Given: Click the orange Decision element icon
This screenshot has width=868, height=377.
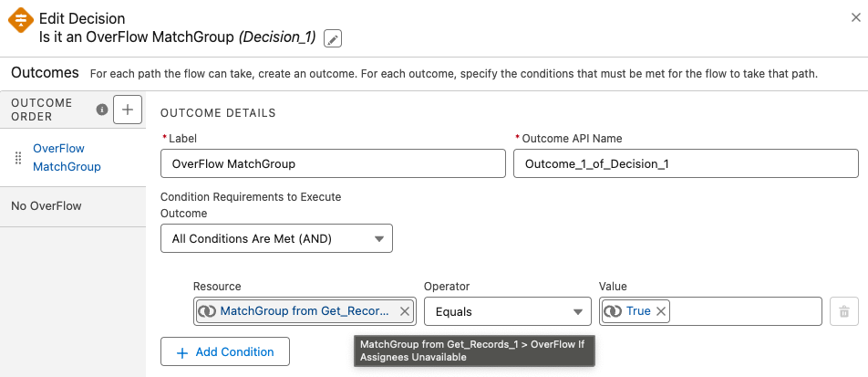Looking at the screenshot, I should [21, 20].
